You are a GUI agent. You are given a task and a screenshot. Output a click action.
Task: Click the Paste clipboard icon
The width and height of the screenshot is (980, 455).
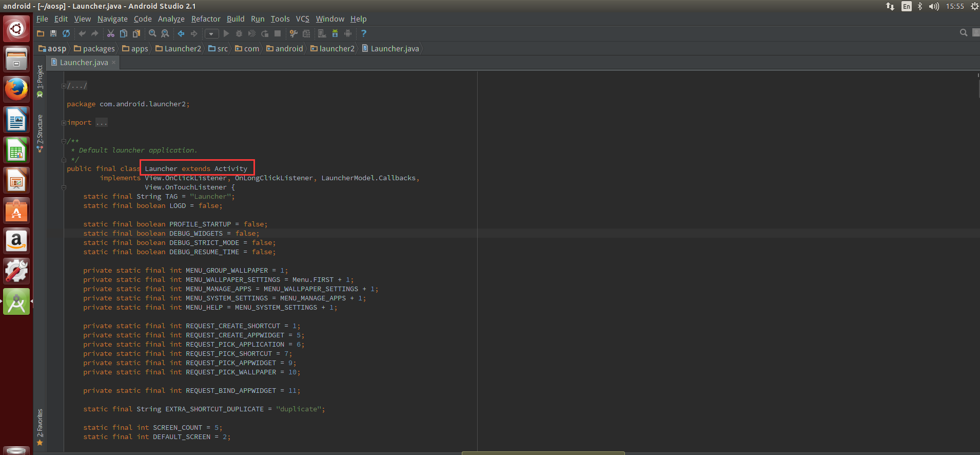tap(136, 33)
